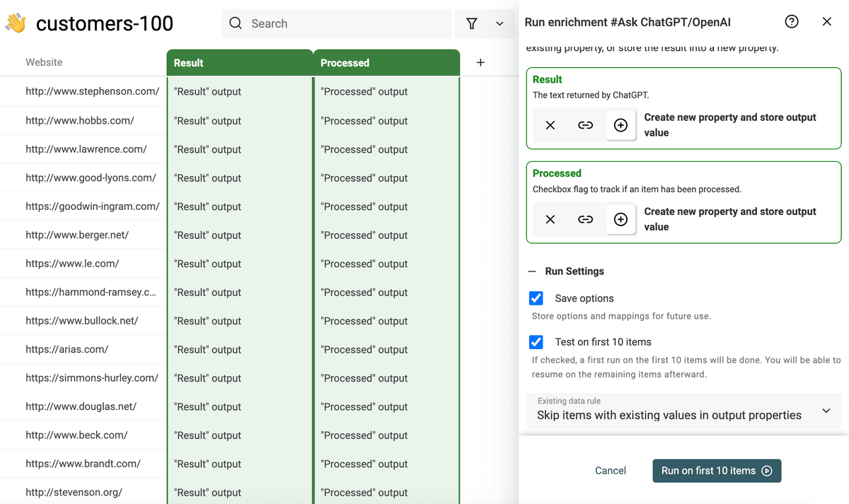Click the Cancel button
Viewport: 849px width, 504px height.
[x=611, y=471]
